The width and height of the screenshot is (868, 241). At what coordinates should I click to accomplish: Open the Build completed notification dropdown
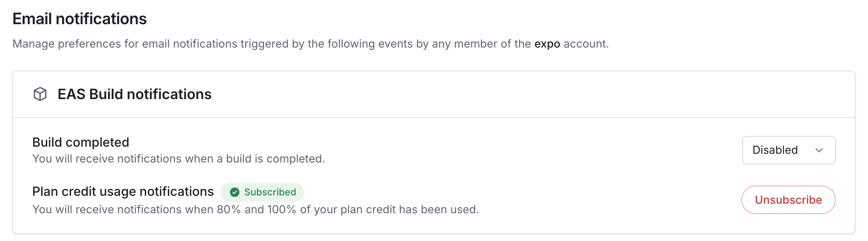tap(788, 150)
